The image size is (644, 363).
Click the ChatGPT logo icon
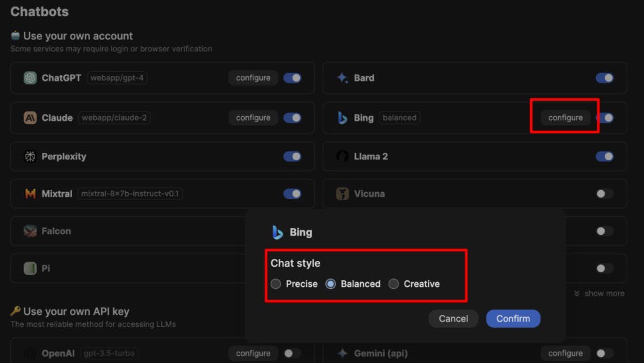(30, 77)
